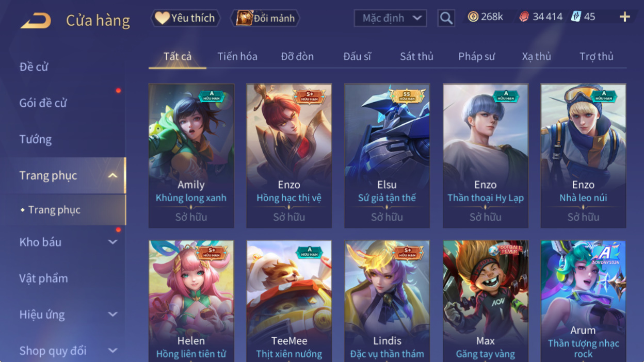Open Yêu thích favorites with heart icon
Image resolution: width=644 pixels, height=362 pixels.
(185, 18)
